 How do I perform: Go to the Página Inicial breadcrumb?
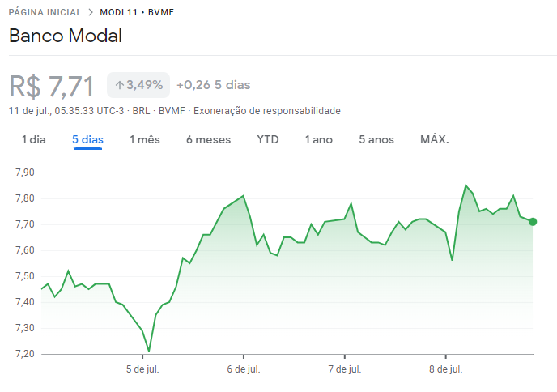pyautogui.click(x=45, y=12)
